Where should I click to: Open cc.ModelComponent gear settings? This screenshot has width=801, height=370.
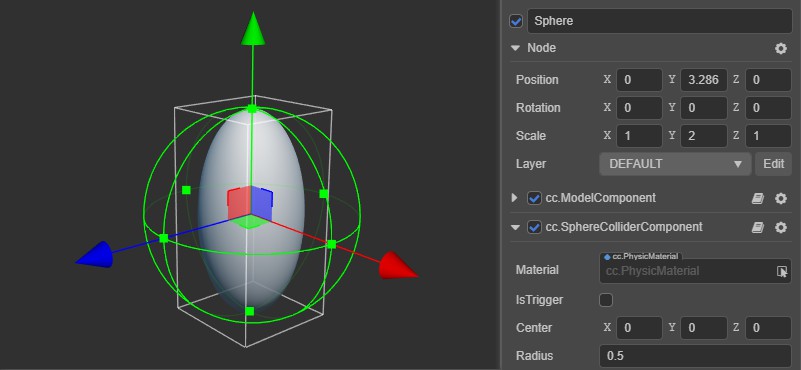(781, 198)
